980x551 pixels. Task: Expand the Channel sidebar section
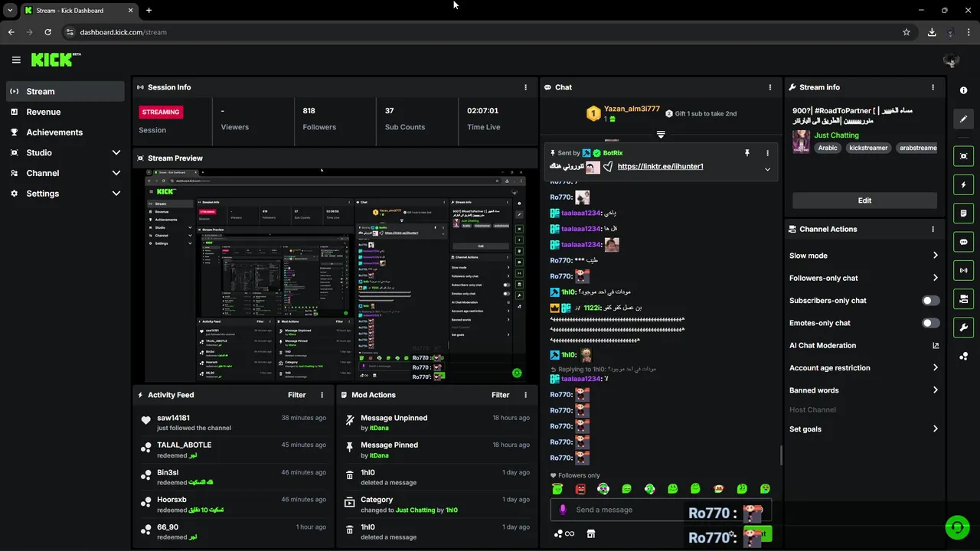(x=65, y=173)
